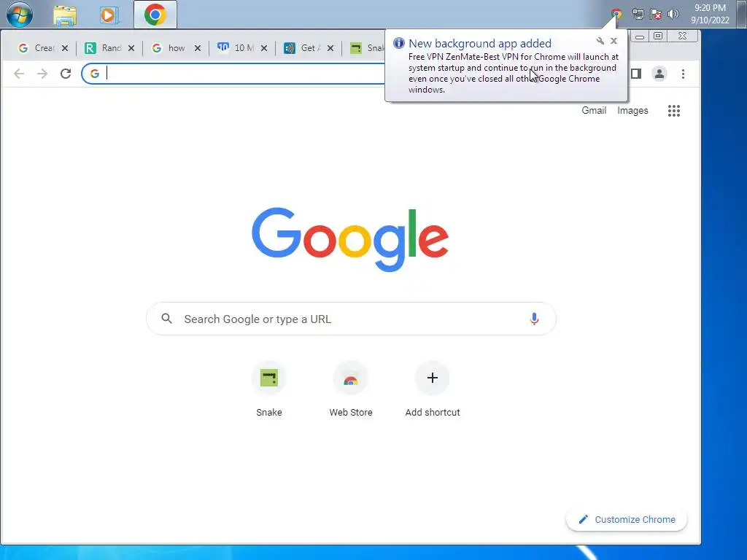
Task: Close the '10 M' tab
Action: click(x=264, y=48)
